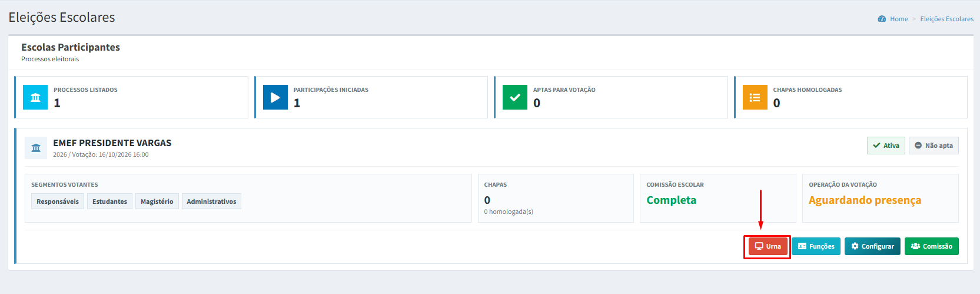Select the Estudantes segment tag
This screenshot has height=294, width=980.
109,201
